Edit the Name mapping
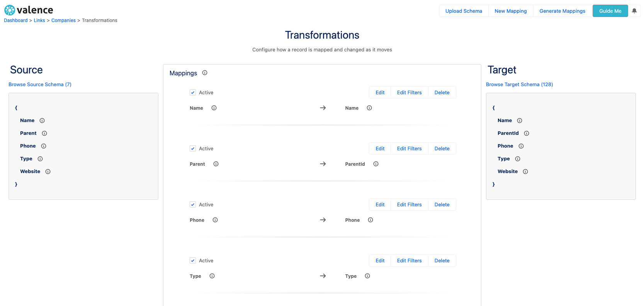The height and width of the screenshot is (306, 644). [x=380, y=92]
